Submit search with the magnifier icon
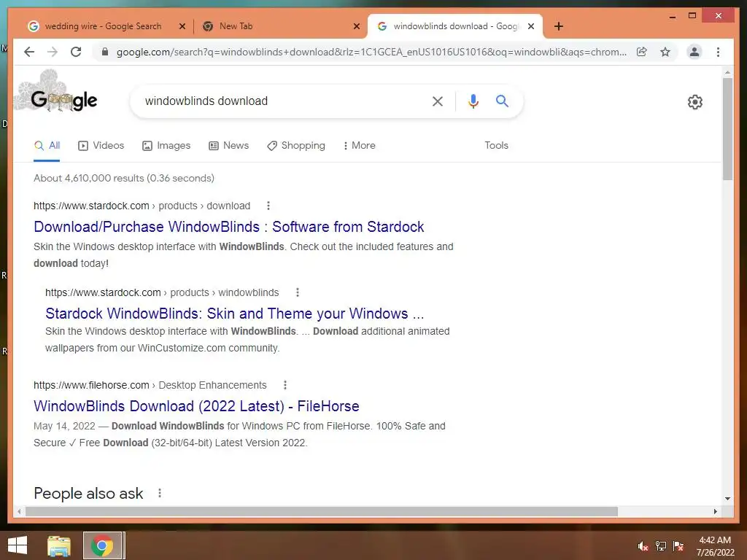The image size is (747, 560). [502, 101]
